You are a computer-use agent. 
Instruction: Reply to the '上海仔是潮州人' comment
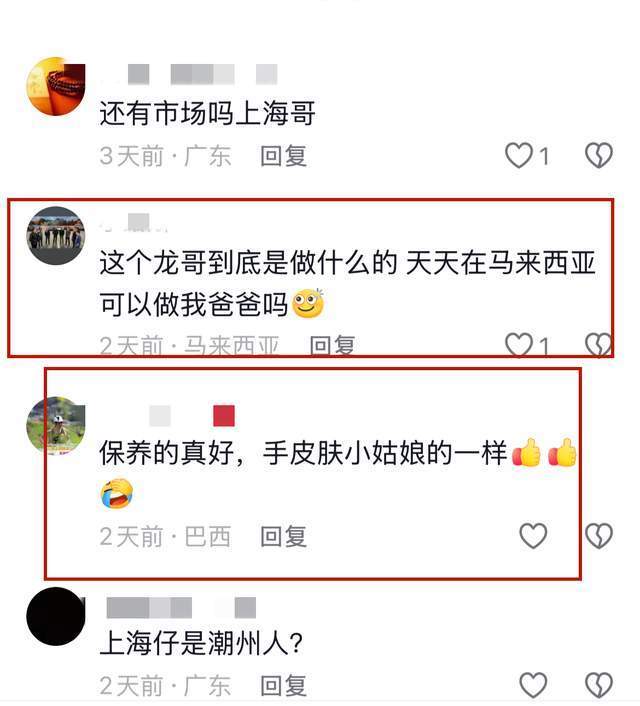click(x=284, y=686)
